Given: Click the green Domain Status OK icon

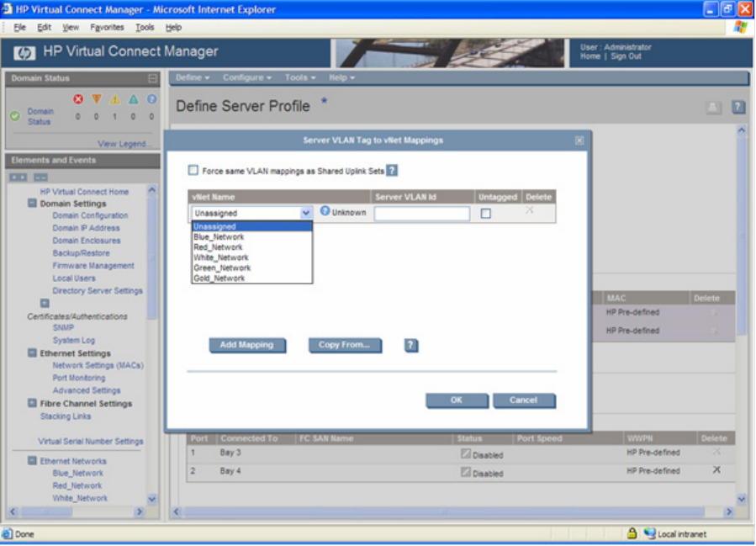Looking at the screenshot, I should point(15,116).
